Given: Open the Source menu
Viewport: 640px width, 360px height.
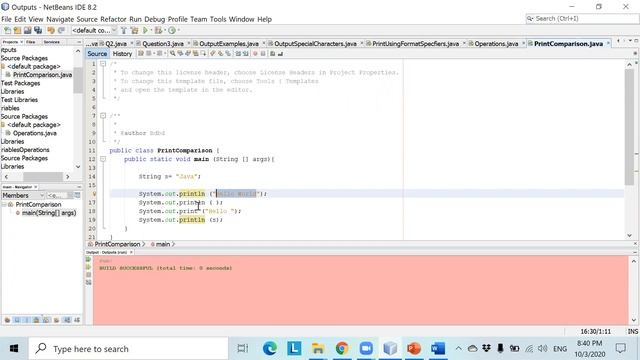Looking at the screenshot, I should tap(87, 19).
